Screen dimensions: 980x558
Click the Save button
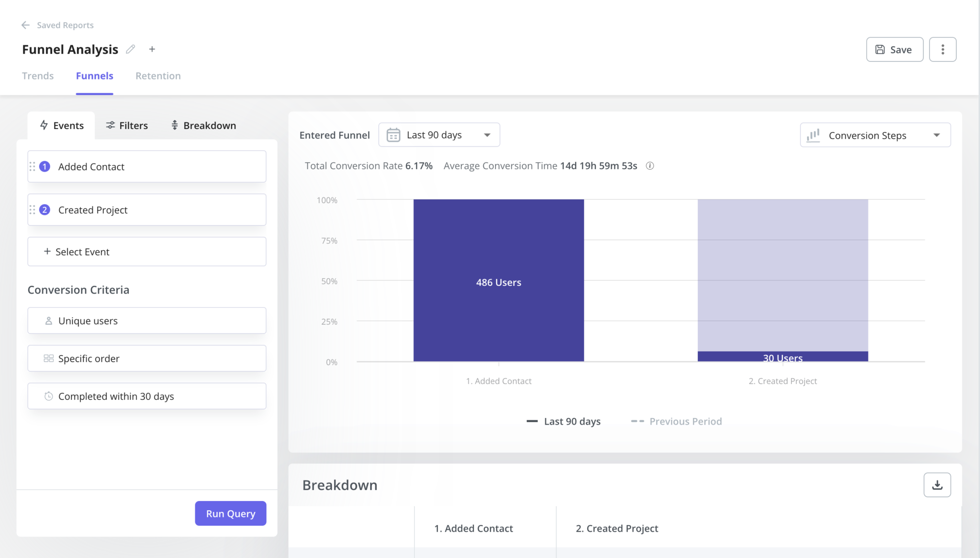[894, 49]
